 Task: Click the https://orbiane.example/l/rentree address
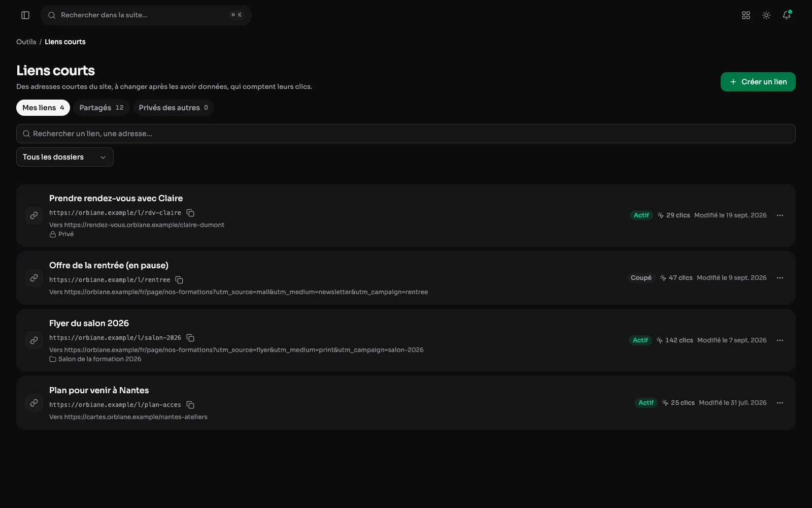click(110, 280)
